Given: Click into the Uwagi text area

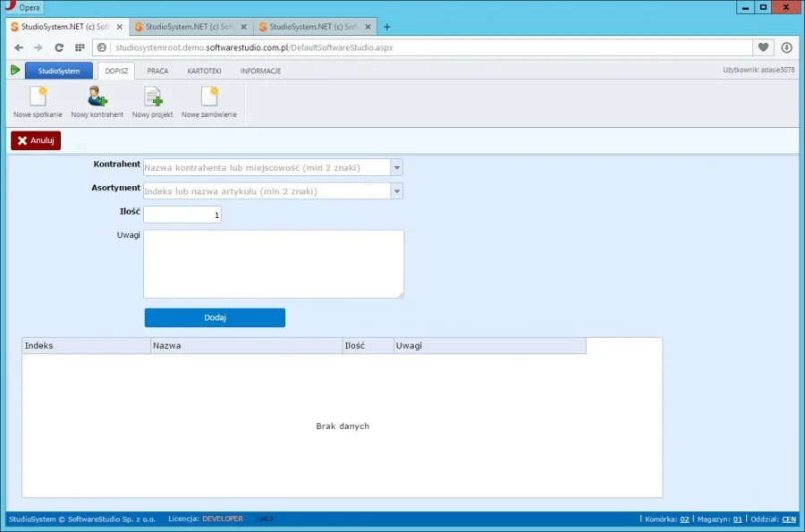Looking at the screenshot, I should click(274, 264).
